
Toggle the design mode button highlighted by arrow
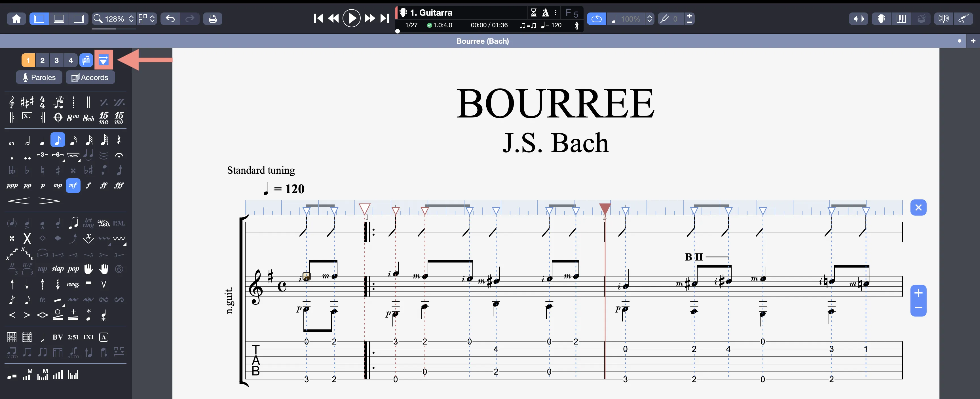click(104, 60)
